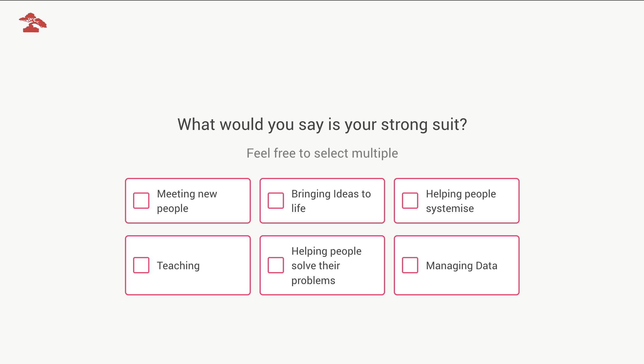Image resolution: width=644 pixels, height=364 pixels.
Task: Choose 'Helping people solve their problems' text
Action: [326, 265]
